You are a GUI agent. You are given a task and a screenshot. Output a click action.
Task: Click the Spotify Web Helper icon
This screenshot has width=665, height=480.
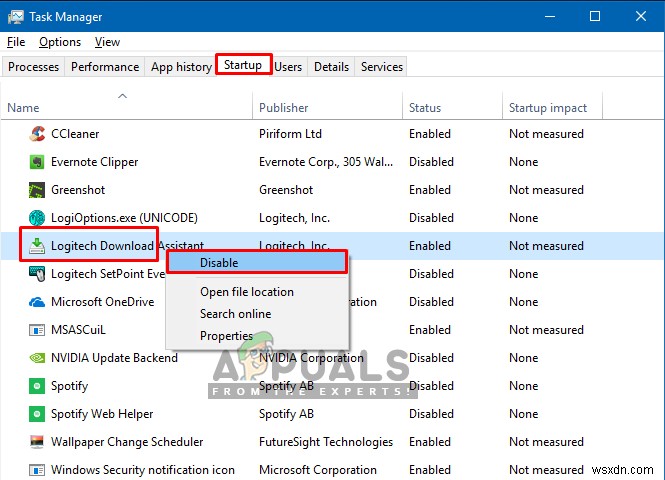[x=37, y=414]
